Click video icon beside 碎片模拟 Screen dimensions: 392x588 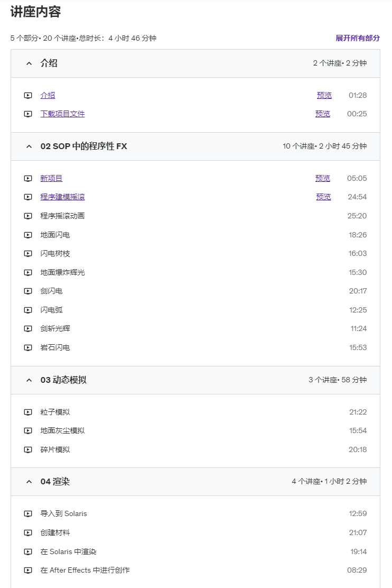pos(28,449)
